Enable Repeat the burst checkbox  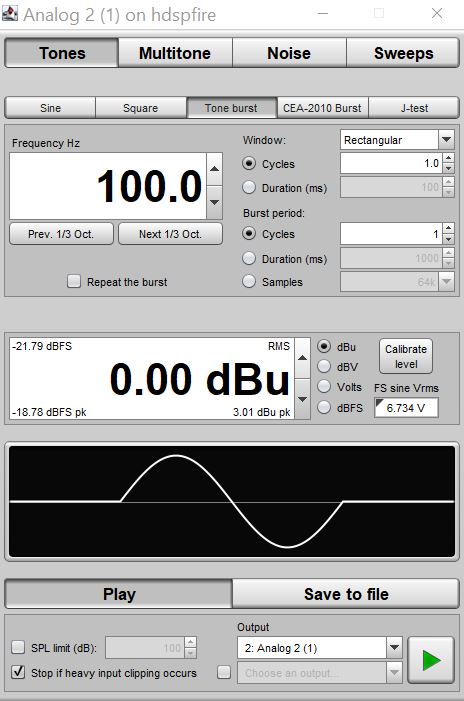[74, 282]
